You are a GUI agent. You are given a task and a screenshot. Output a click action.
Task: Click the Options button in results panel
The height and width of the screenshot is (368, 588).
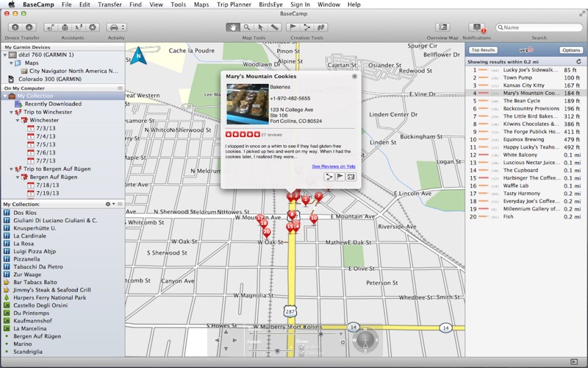(x=571, y=50)
